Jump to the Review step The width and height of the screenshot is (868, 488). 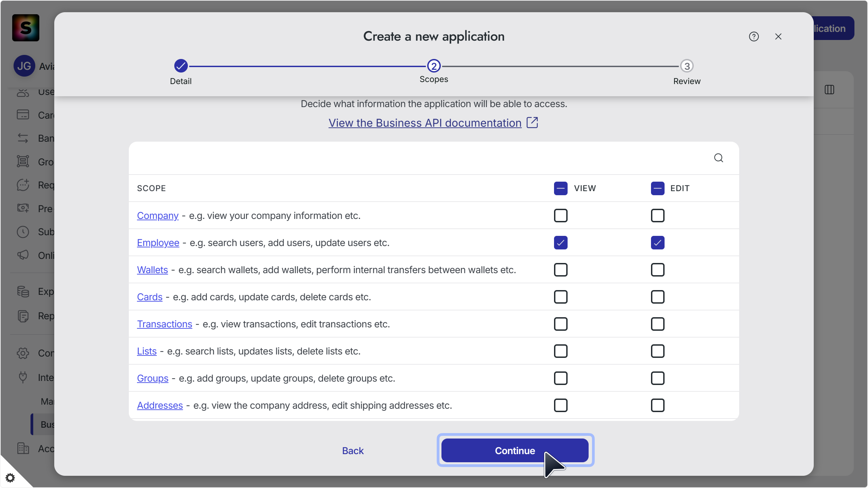pyautogui.click(x=687, y=66)
